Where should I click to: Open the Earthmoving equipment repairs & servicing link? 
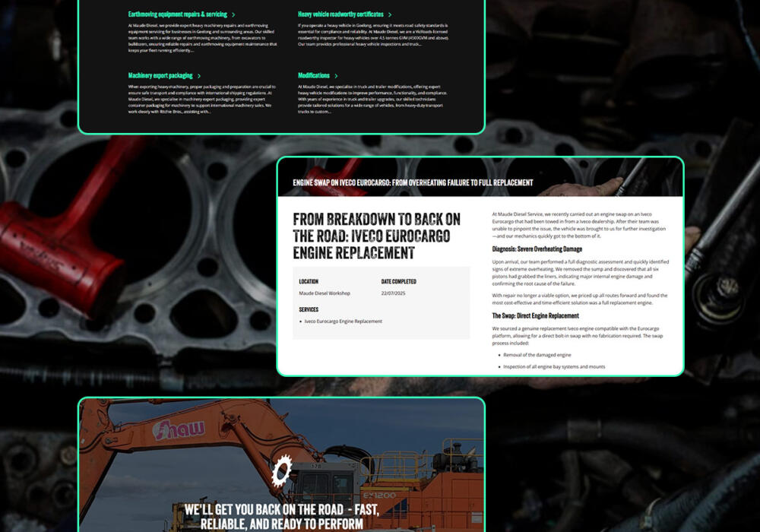click(177, 14)
